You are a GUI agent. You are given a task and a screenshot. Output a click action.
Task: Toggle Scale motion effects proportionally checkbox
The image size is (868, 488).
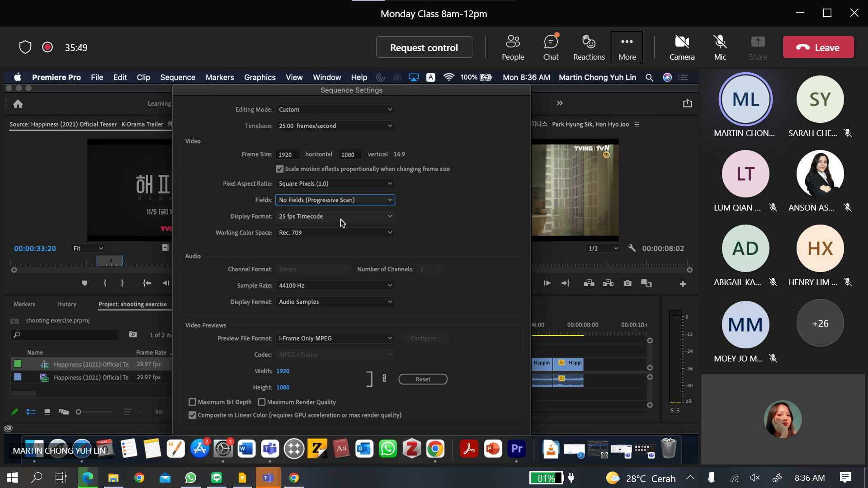tap(279, 169)
